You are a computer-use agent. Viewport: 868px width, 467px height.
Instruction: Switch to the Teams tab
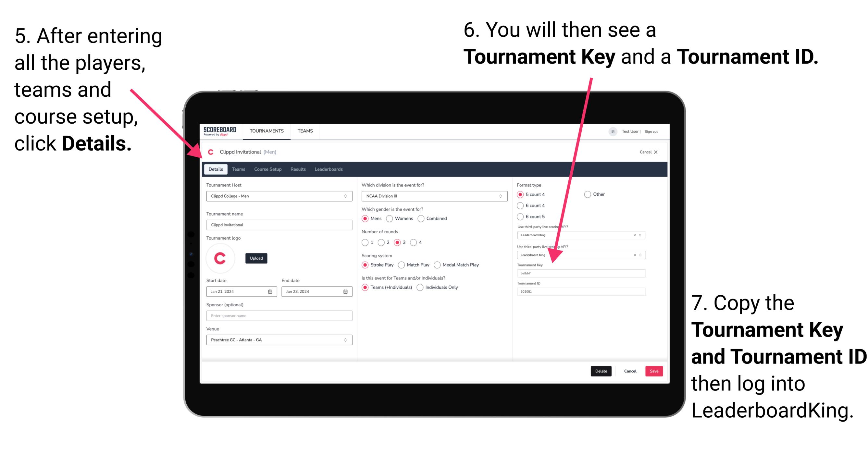point(239,169)
